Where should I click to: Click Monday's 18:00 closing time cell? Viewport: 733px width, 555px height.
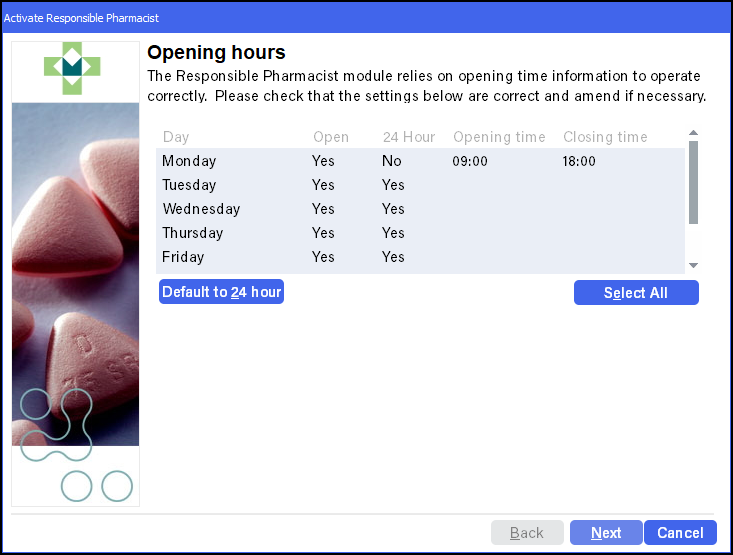click(x=579, y=161)
